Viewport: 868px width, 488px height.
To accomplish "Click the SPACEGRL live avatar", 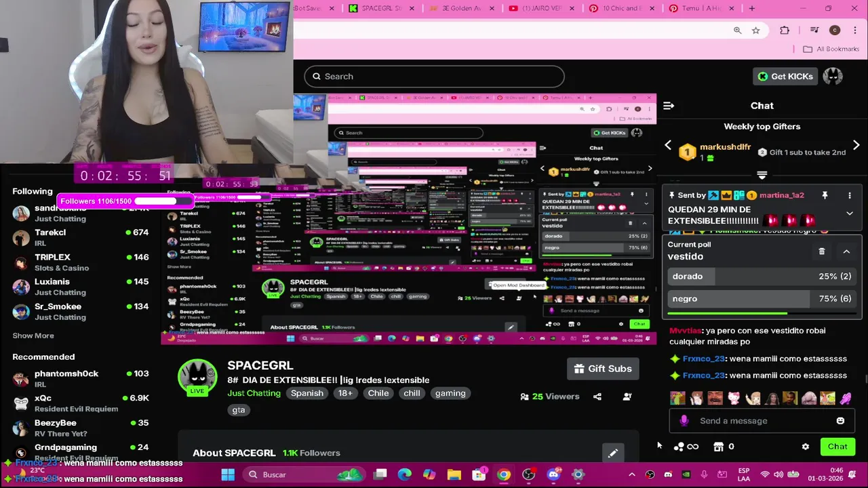I will (197, 378).
